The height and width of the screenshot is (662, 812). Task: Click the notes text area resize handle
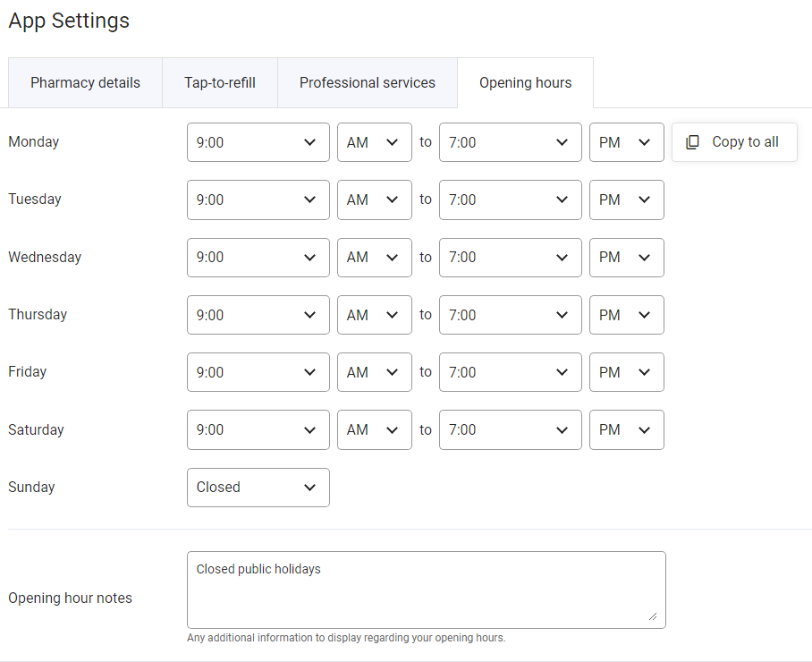point(653,615)
